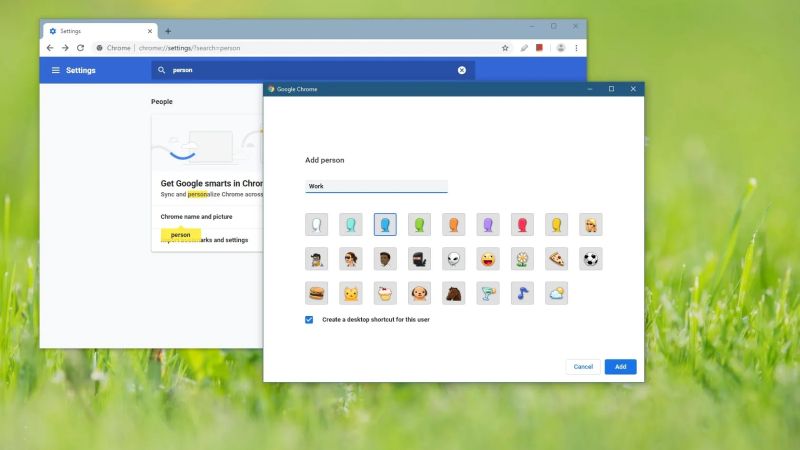This screenshot has width=800, height=450.
Task: Select the daisy flower avatar
Action: point(522,259)
